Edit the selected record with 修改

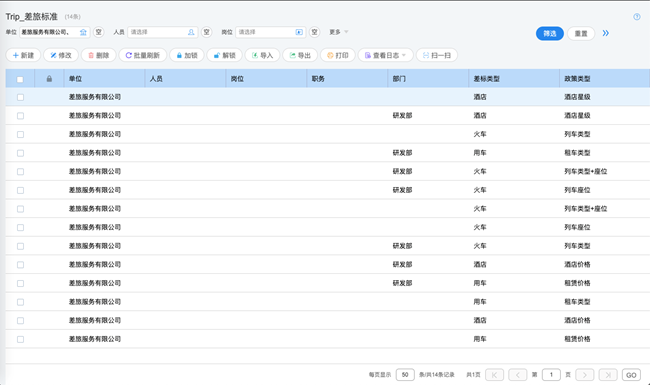[61, 55]
